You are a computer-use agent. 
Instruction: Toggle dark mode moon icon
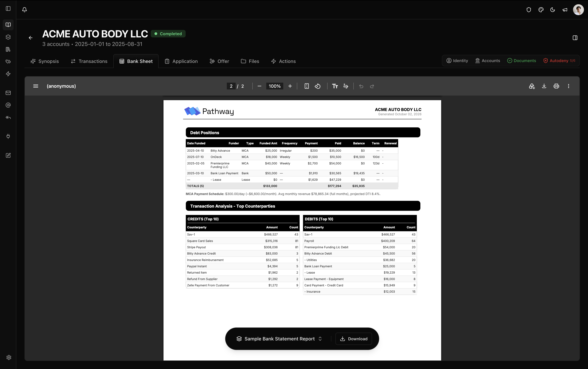[x=553, y=10]
